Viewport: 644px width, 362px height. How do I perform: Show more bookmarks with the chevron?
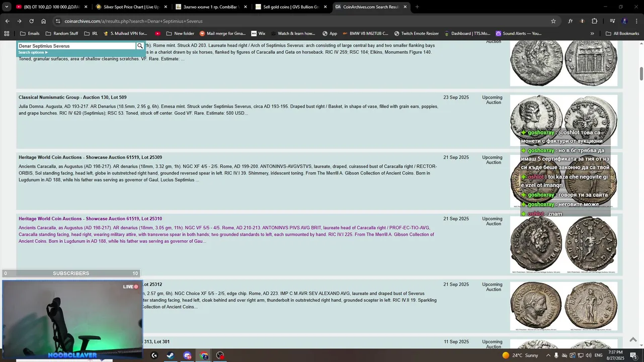point(592,34)
